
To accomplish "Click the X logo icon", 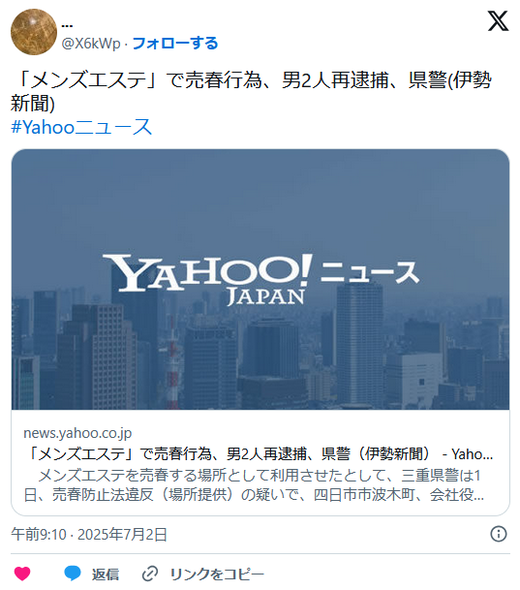I will click(x=498, y=21).
